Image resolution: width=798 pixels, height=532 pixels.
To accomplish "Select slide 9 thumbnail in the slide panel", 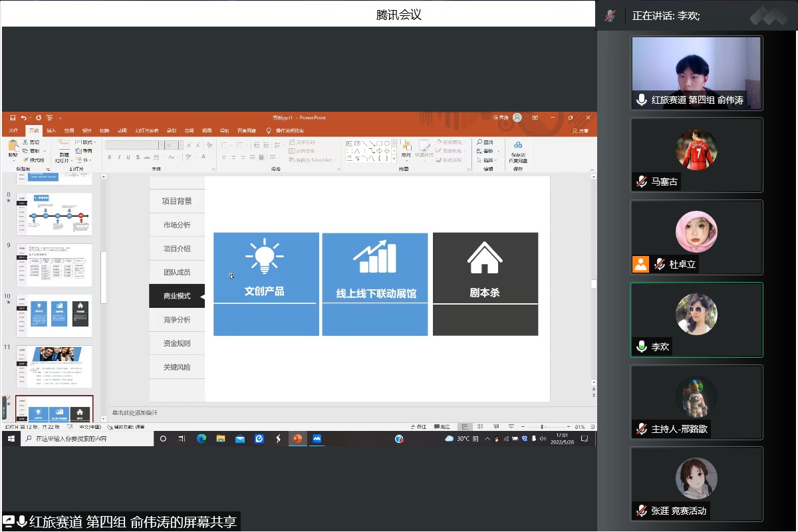I will pos(54,265).
